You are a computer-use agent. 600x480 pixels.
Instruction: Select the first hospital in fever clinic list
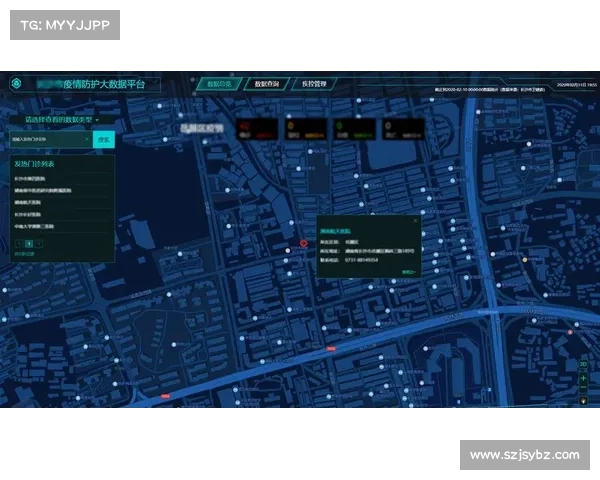30,177
